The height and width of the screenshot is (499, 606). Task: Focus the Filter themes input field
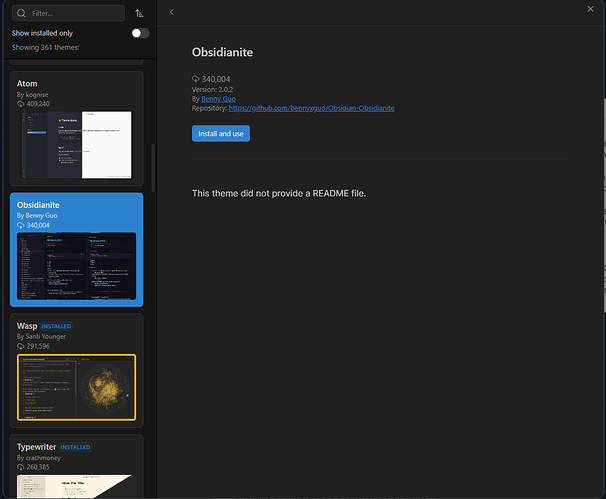click(68, 13)
